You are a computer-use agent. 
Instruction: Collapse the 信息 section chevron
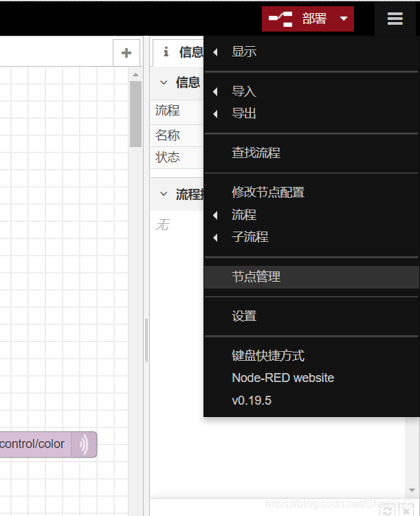[164, 82]
